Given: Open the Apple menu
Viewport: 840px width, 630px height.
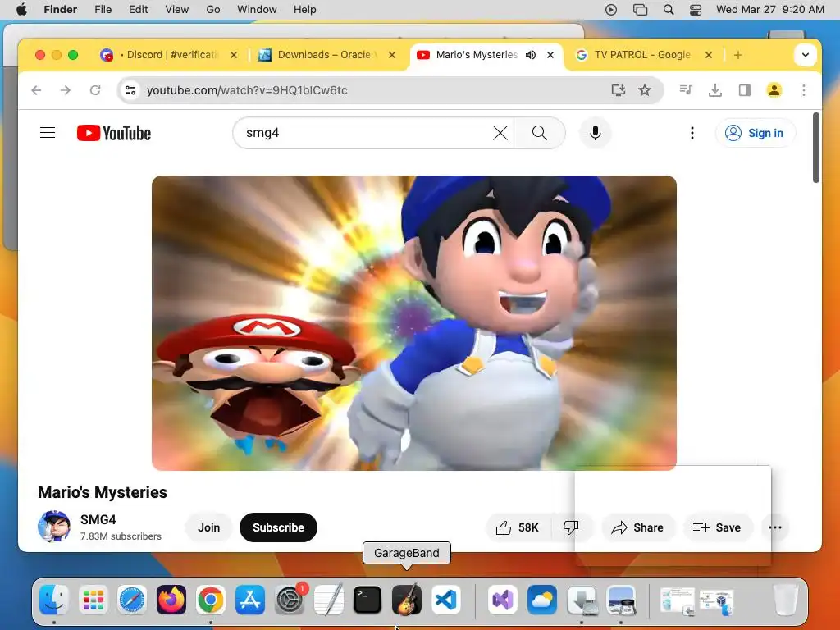Looking at the screenshot, I should [x=21, y=10].
